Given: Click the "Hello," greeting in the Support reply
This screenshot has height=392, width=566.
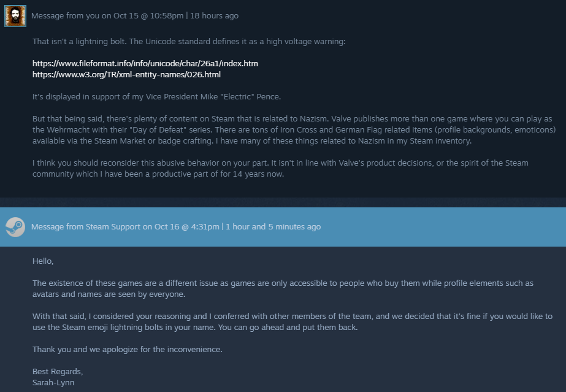Looking at the screenshot, I should [x=43, y=261].
